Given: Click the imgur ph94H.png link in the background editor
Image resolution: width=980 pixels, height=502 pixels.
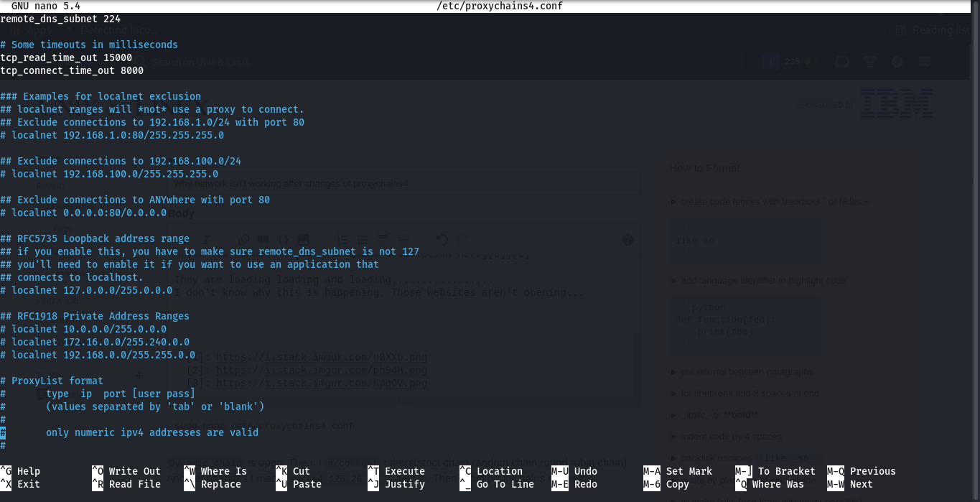Looking at the screenshot, I should (322, 370).
